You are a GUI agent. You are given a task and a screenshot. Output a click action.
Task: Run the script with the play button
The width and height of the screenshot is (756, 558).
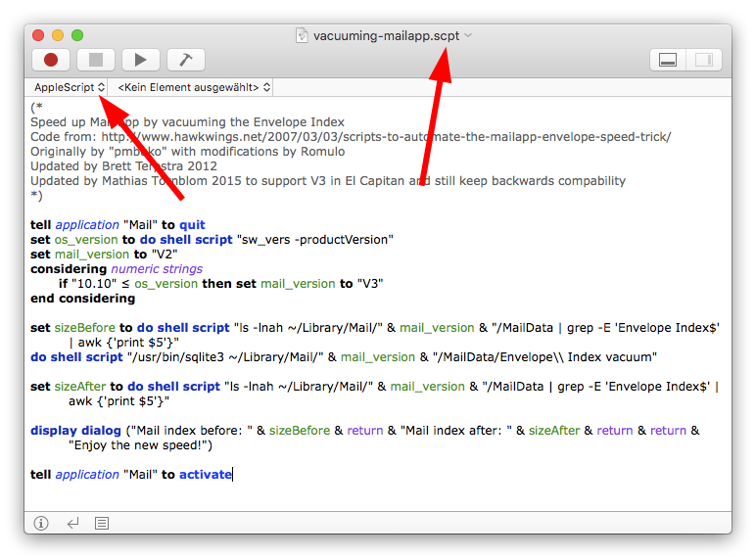(141, 60)
